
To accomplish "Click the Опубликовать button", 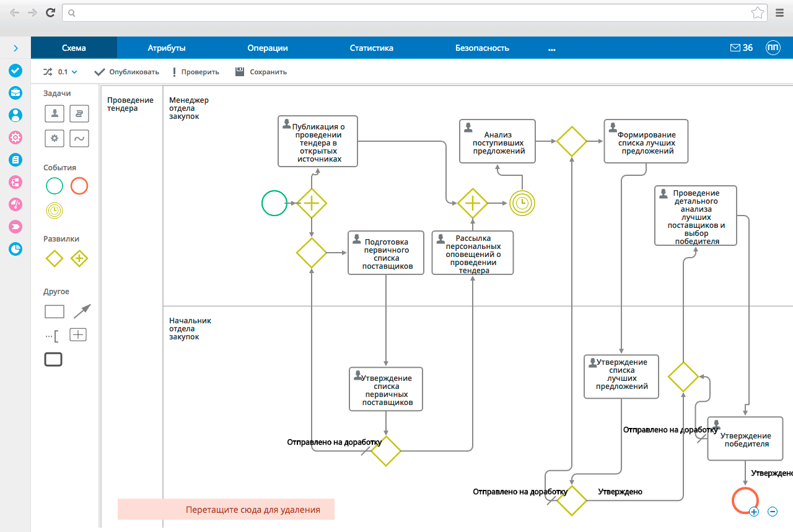I will coord(127,72).
